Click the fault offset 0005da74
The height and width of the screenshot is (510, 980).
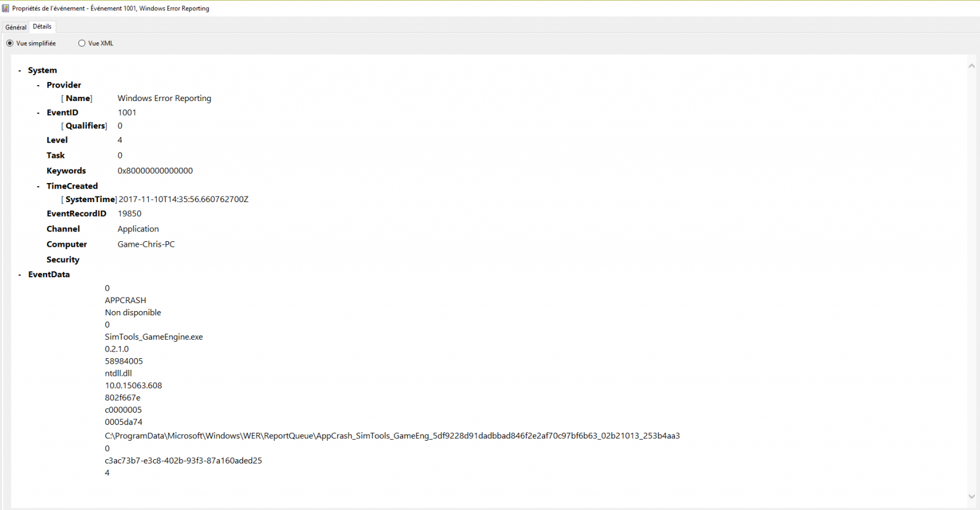coord(123,422)
